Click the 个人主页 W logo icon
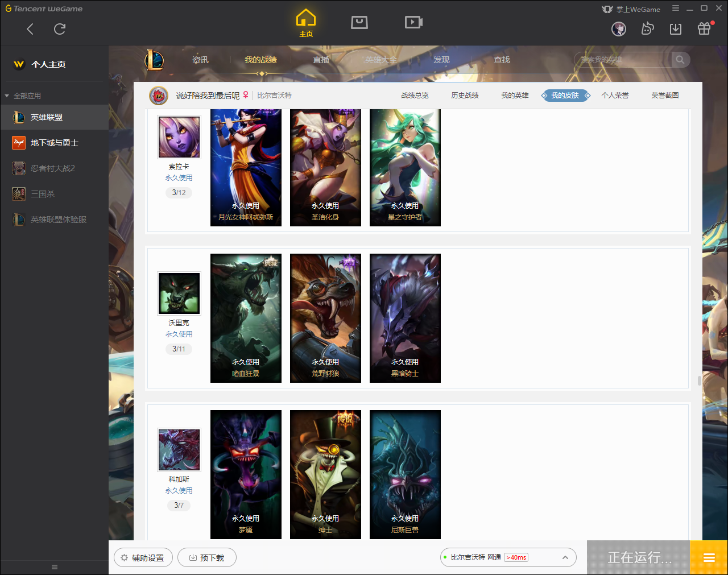The image size is (728, 575). click(x=19, y=64)
